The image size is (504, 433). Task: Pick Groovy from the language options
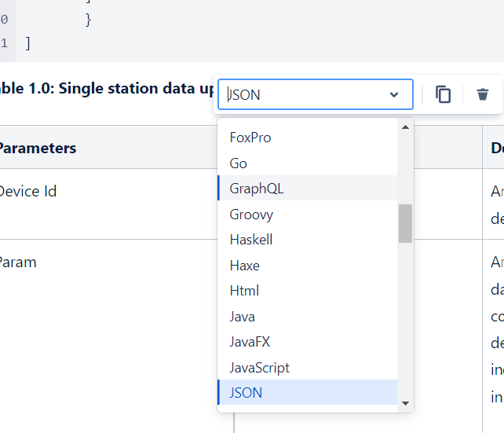tap(251, 215)
